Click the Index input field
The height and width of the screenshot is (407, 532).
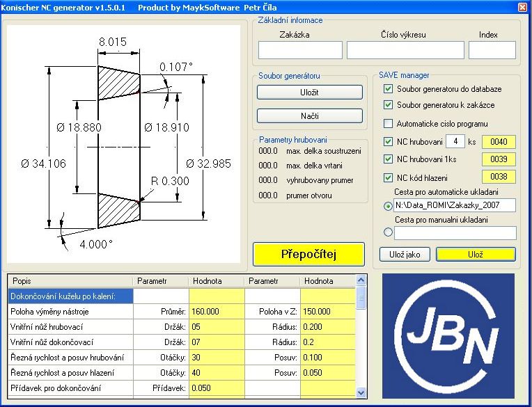492,50
